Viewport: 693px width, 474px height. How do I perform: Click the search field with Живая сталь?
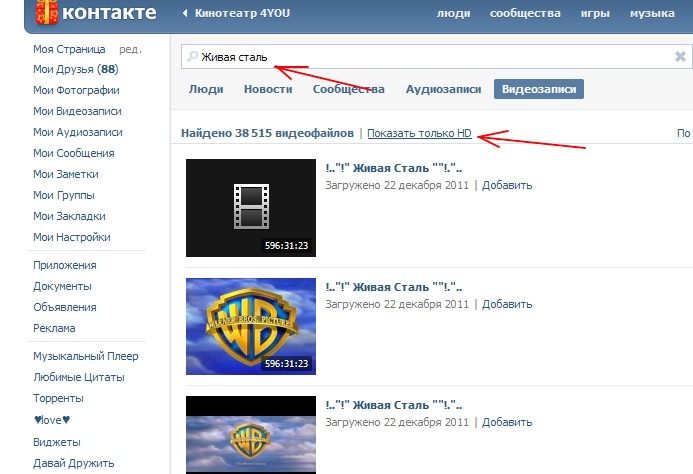click(x=435, y=57)
